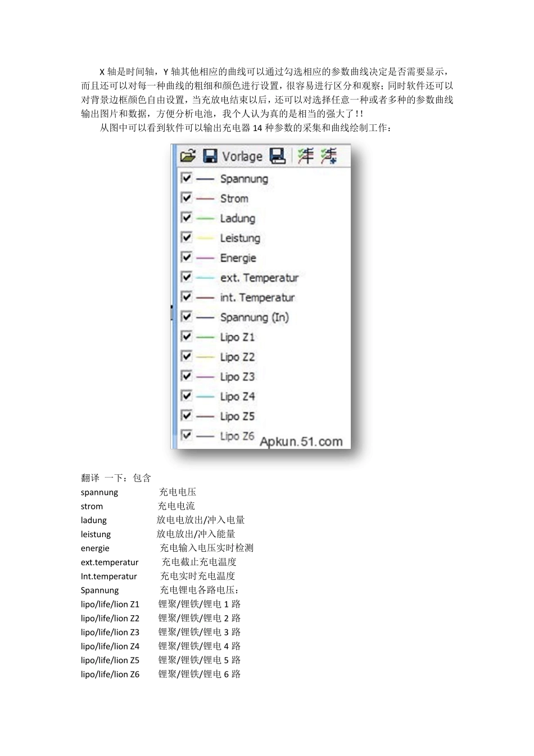
Task: Select the Lipo Z1 legend label
Action: (x=237, y=337)
